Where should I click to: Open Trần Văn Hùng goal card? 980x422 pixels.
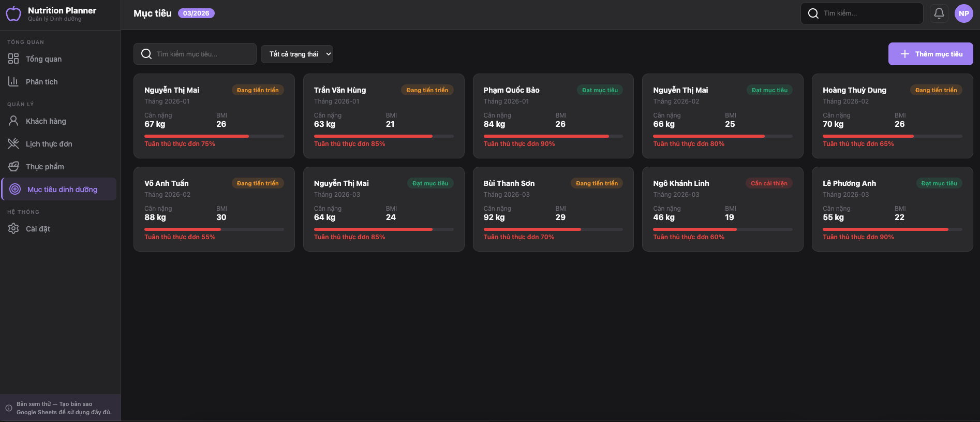[x=383, y=116]
